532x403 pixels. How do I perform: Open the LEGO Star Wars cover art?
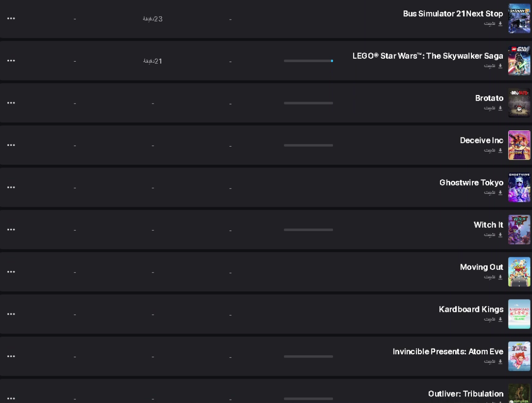(519, 61)
